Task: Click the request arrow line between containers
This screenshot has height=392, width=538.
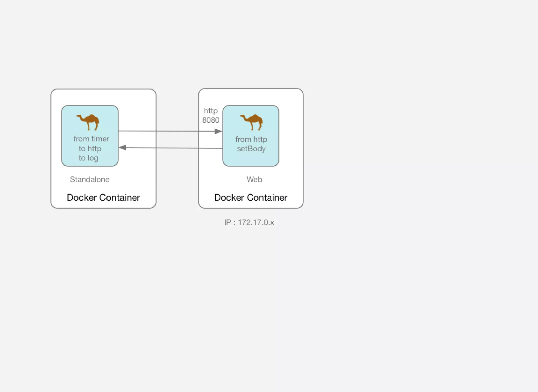Action: (168, 131)
